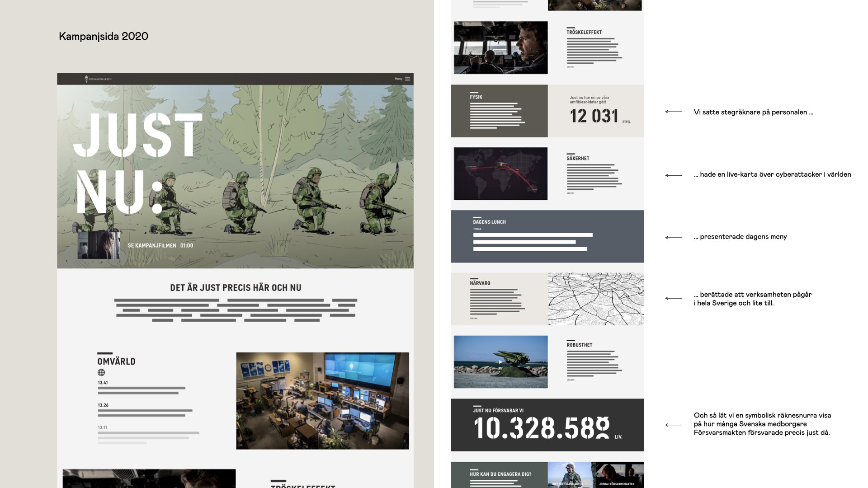Click 'Läs mer' under TRÖSKELEFFEKT
The image size is (868, 488).
tap(571, 67)
